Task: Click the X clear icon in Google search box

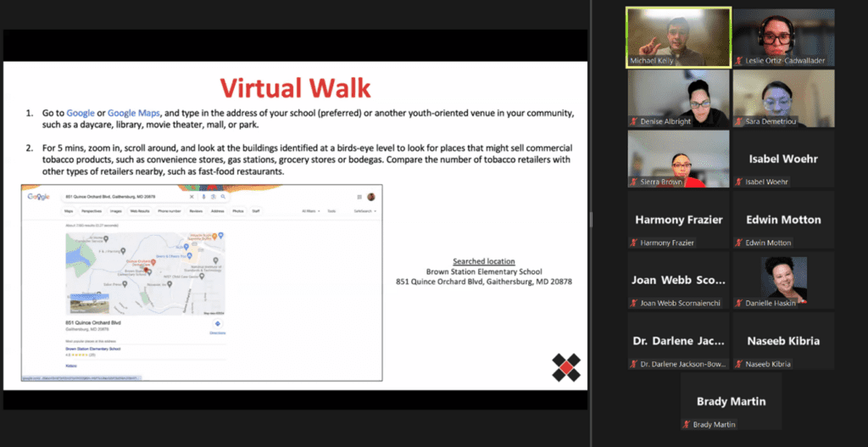Action: (192, 197)
